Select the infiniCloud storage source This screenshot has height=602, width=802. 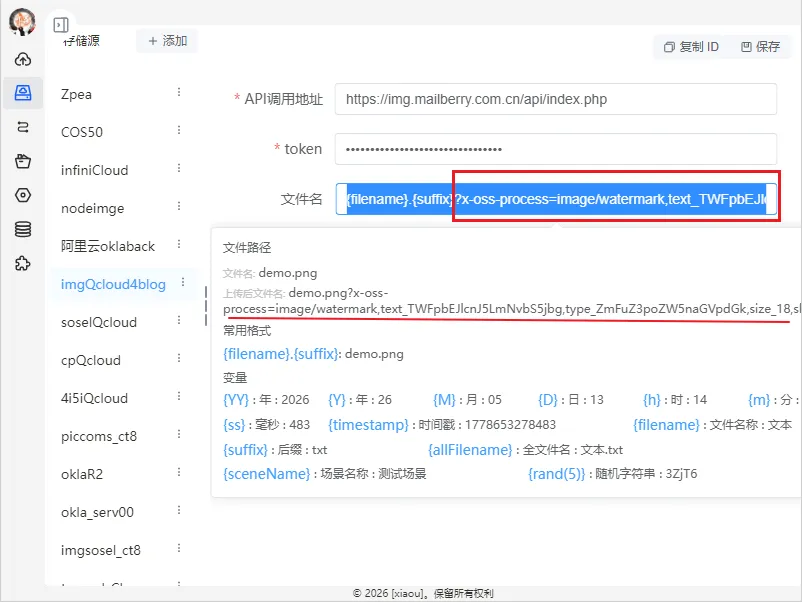[x=95, y=170]
